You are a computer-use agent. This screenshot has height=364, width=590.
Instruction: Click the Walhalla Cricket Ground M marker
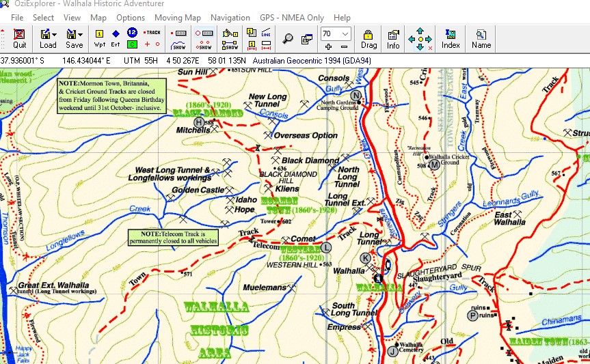coord(433,165)
